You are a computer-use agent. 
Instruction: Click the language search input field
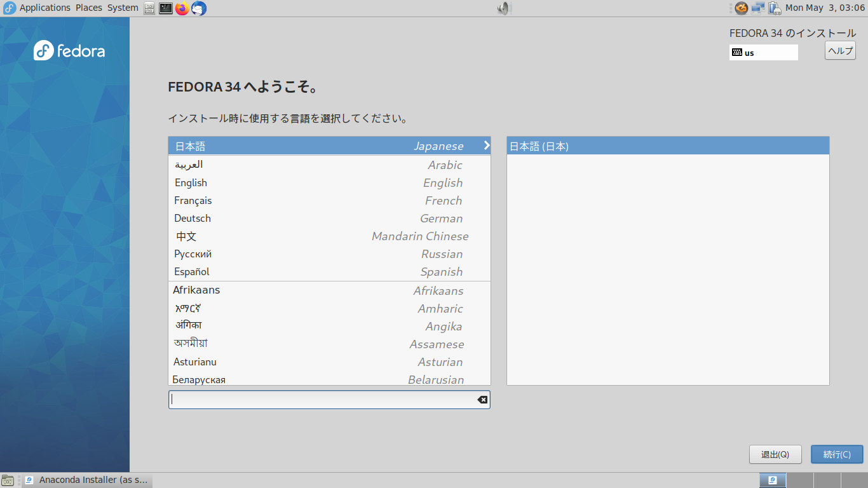coord(329,400)
